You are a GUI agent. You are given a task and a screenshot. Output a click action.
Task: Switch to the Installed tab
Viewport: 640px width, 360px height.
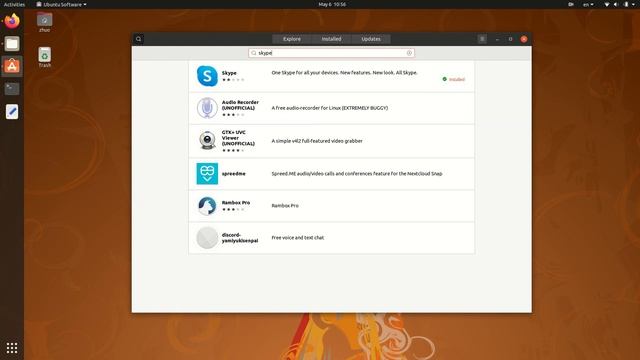[331, 39]
